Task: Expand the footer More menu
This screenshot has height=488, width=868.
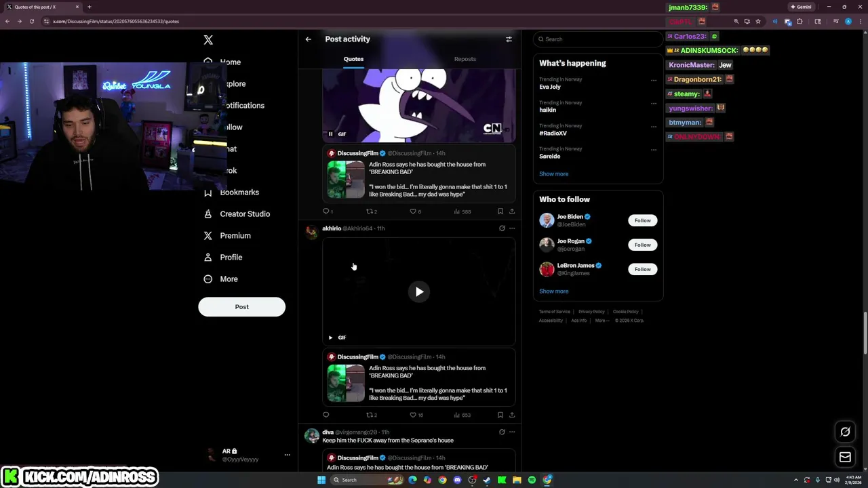Action: pyautogui.click(x=601, y=321)
